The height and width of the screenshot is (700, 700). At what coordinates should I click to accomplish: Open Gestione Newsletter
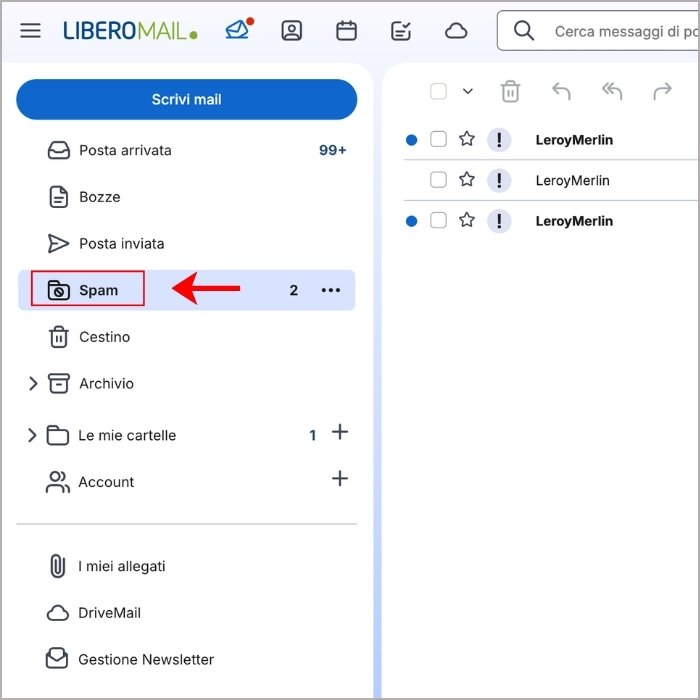tap(146, 659)
